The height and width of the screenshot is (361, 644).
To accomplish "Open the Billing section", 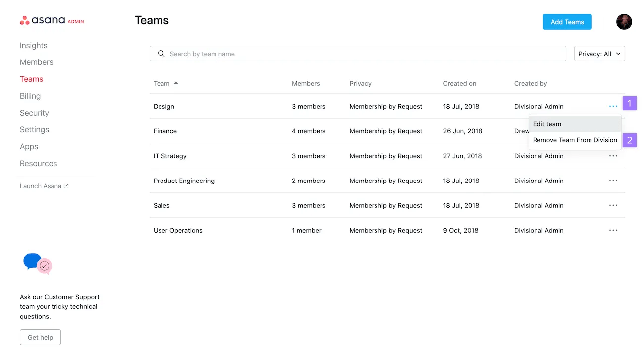I will point(30,96).
